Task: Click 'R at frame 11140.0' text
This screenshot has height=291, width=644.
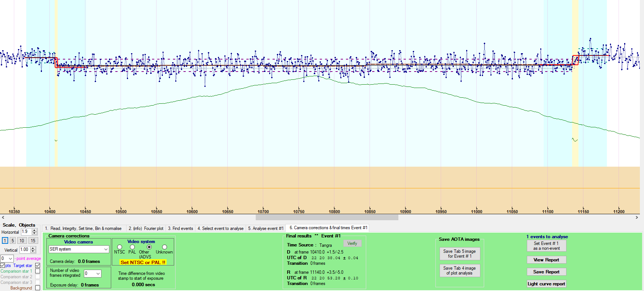Action: tap(306, 272)
